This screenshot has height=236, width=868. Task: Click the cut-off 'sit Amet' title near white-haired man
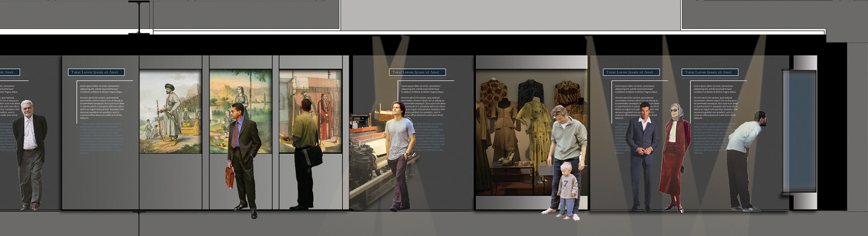[9, 72]
